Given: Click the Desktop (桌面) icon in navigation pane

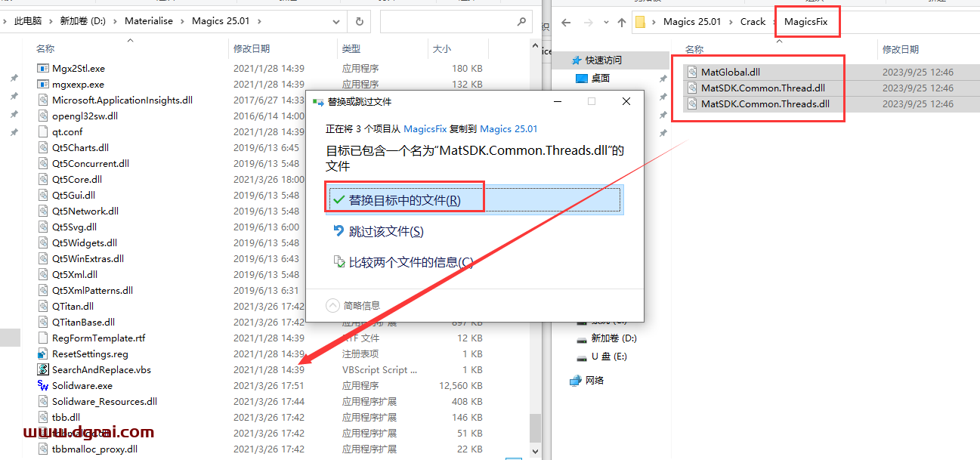Looking at the screenshot, I should [x=581, y=79].
